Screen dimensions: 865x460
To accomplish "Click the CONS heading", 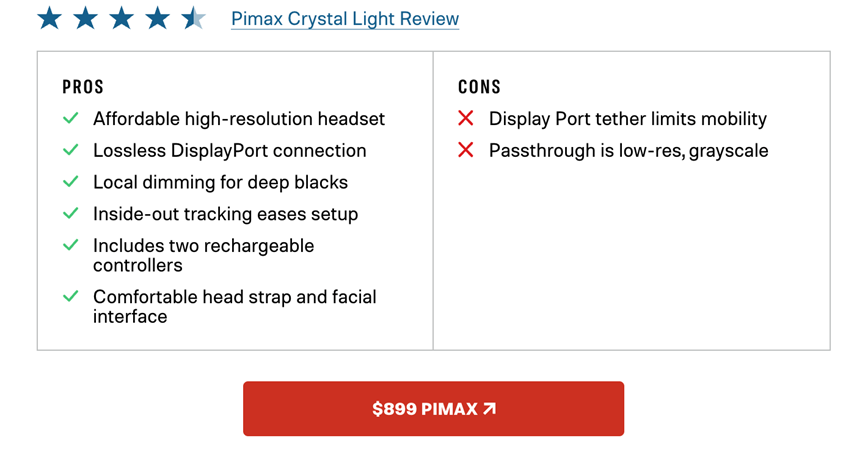I will point(479,87).
